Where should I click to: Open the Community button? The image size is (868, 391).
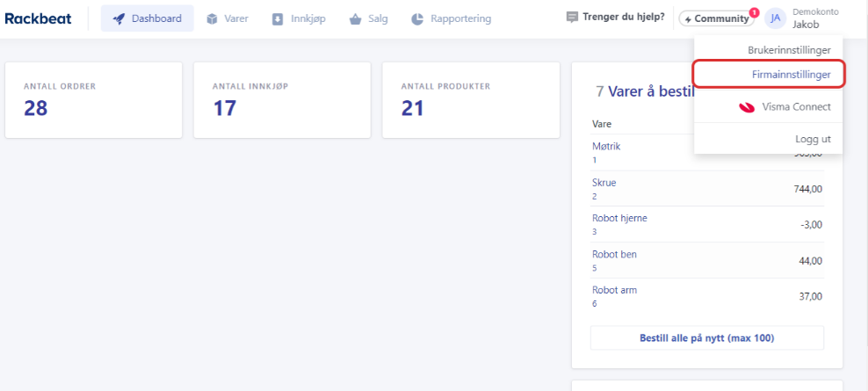[x=716, y=18]
